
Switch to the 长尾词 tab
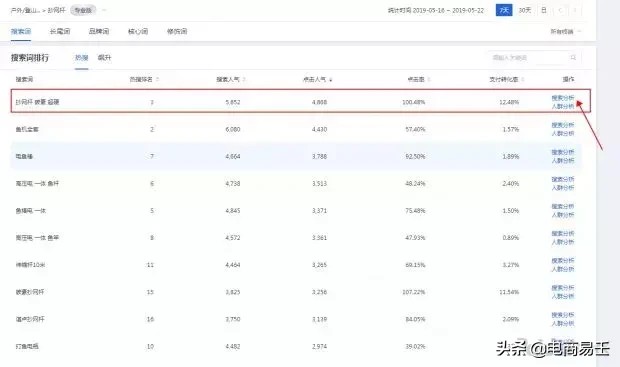tap(60, 31)
